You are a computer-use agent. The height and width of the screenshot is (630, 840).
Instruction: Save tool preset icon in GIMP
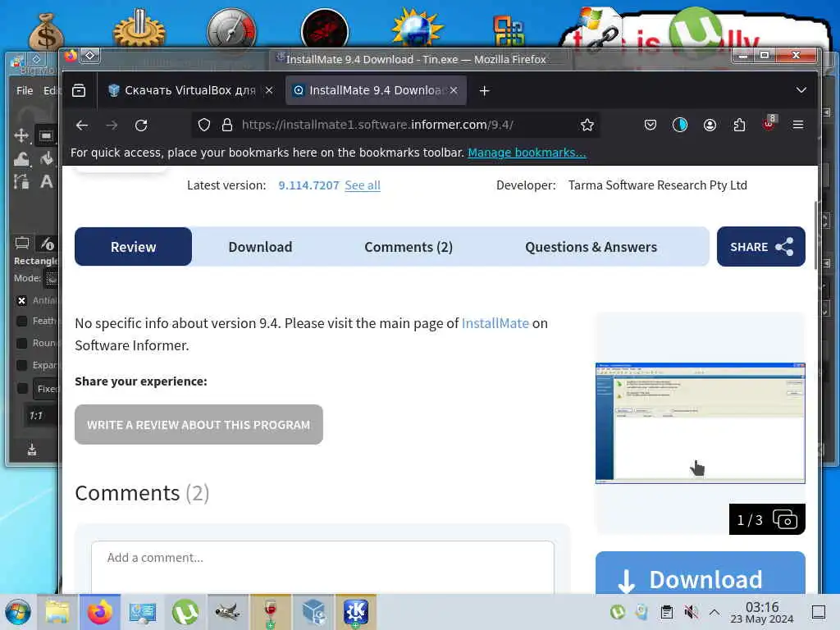pyautogui.click(x=32, y=449)
